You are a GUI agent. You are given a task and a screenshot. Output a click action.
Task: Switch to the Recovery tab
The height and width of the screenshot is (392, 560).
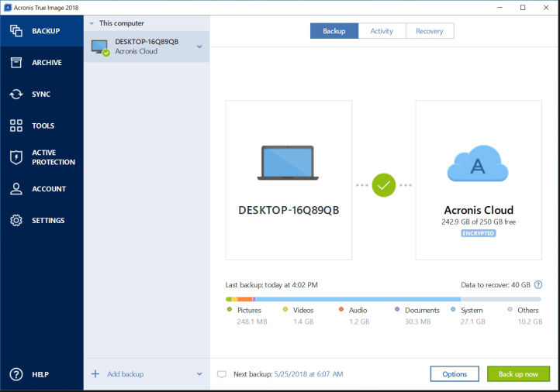[x=430, y=31]
